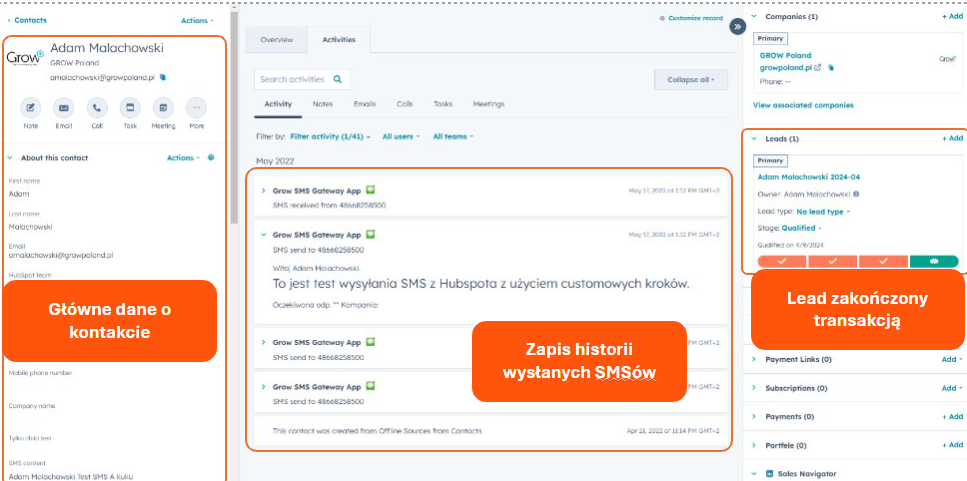This screenshot has width=967, height=481.
Task: Open No lead type dropdown
Action: pos(823,212)
